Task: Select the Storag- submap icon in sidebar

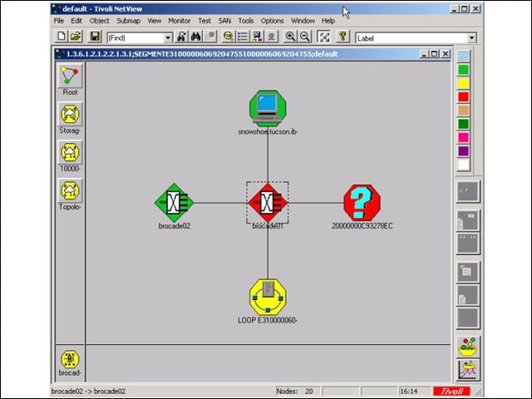Action: tap(70, 115)
